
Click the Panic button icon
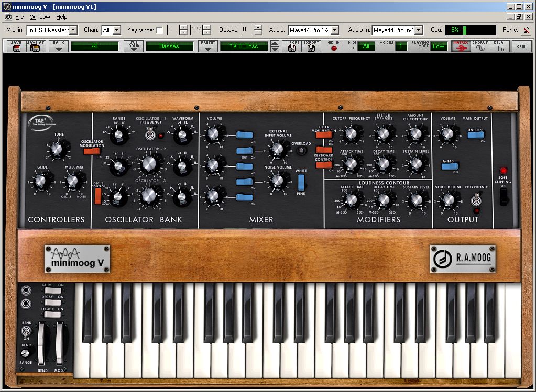[526, 30]
